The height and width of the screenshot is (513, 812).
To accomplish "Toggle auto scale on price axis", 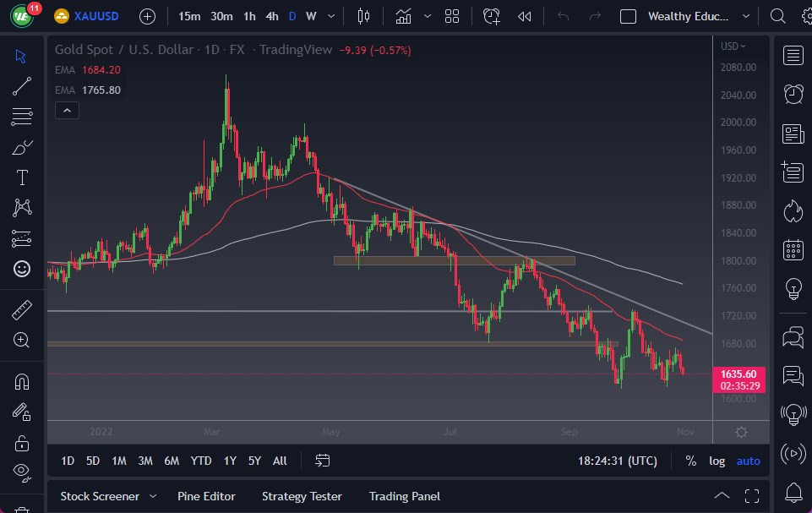I will [x=748, y=461].
